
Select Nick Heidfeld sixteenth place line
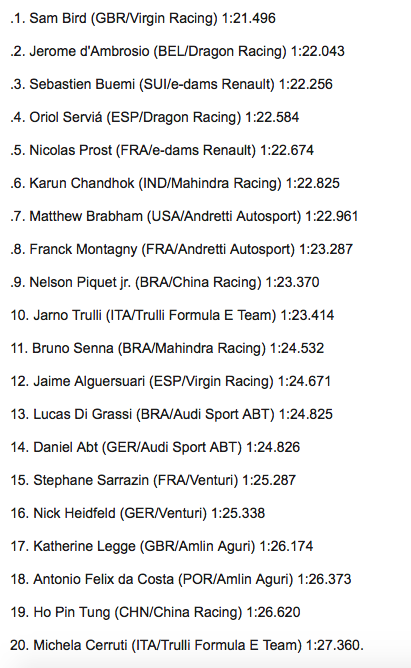[x=138, y=513]
